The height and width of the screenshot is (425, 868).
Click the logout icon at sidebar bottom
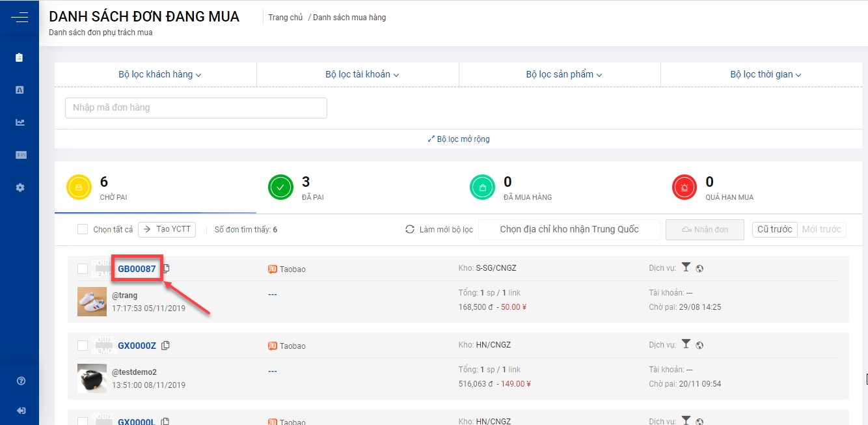point(21,411)
